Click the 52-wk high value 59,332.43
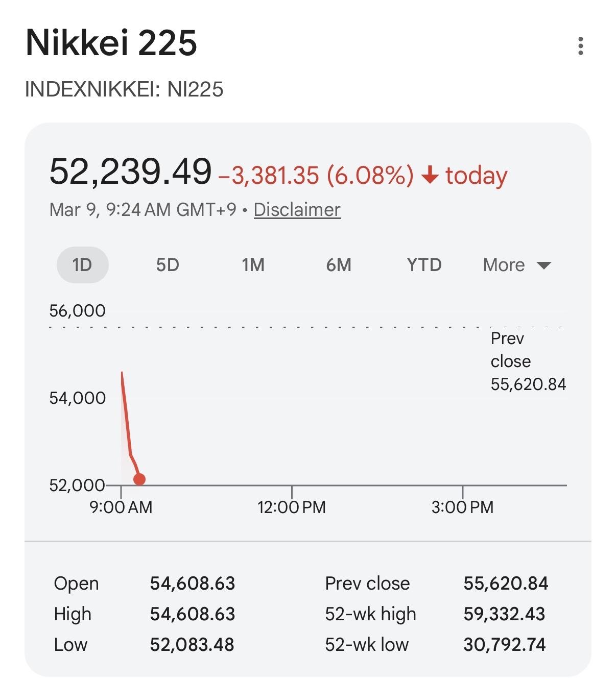Viewport: 616px width, 680px height. 504,614
